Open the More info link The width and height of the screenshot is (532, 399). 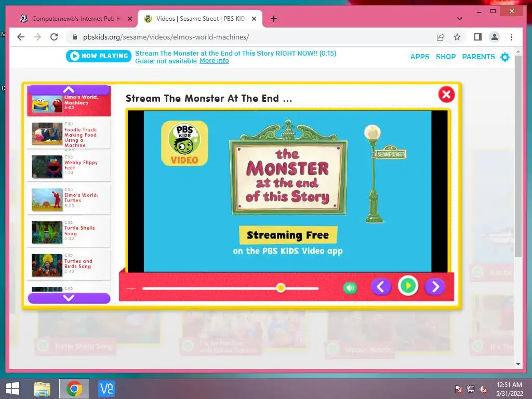(214, 61)
